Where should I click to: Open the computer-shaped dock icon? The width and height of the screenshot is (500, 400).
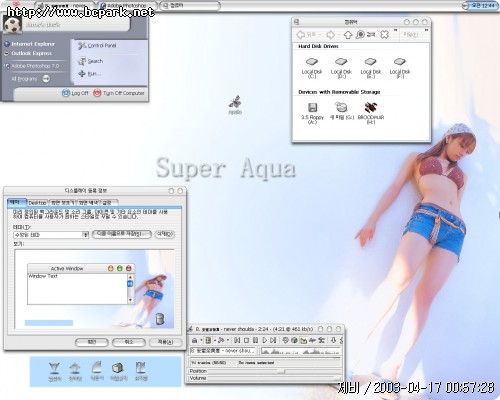[x=118, y=371]
